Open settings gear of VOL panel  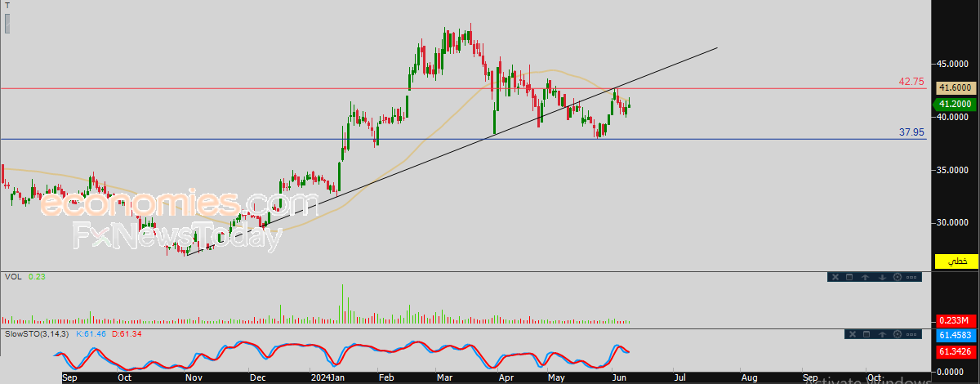[x=898, y=277]
